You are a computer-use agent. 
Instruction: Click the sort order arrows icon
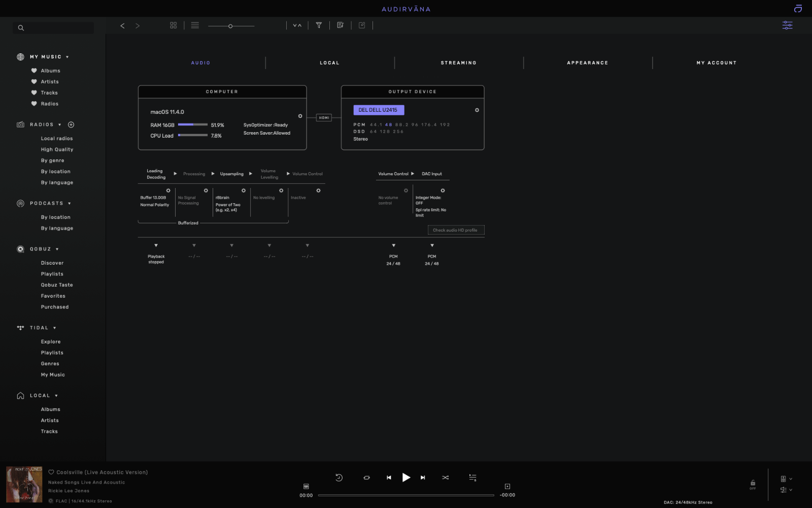click(297, 25)
